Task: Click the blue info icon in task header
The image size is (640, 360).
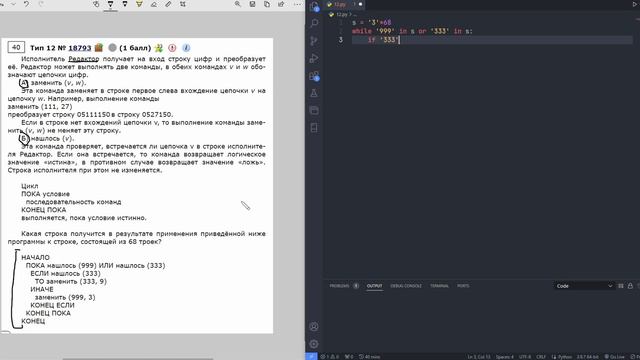Action: pos(186,48)
